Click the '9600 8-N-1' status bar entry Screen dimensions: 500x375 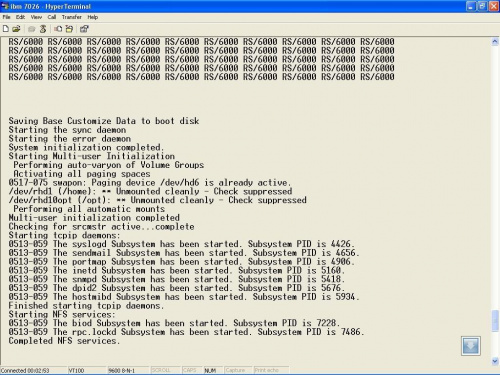click(121, 370)
